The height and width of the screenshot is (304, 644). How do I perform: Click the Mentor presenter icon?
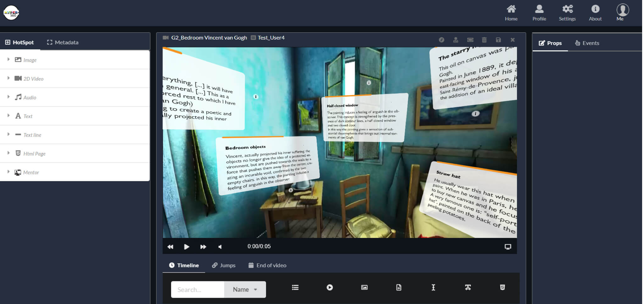click(18, 172)
